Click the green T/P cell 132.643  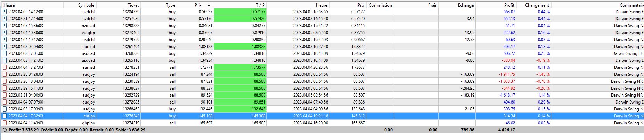click(x=240, y=109)
